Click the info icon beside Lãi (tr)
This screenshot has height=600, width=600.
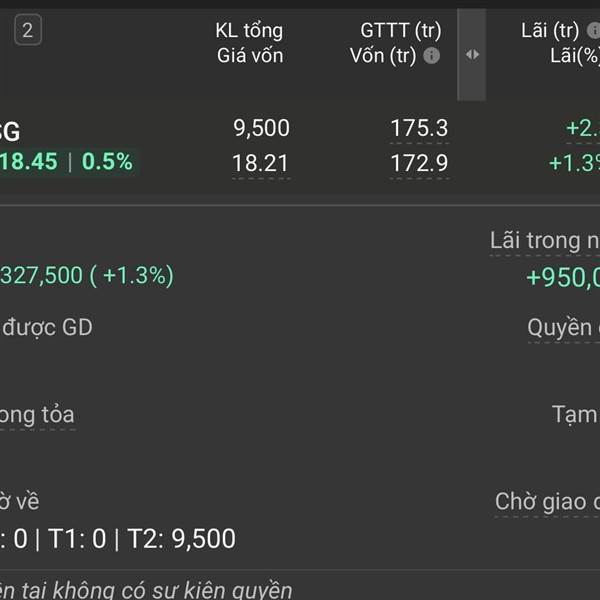click(593, 31)
